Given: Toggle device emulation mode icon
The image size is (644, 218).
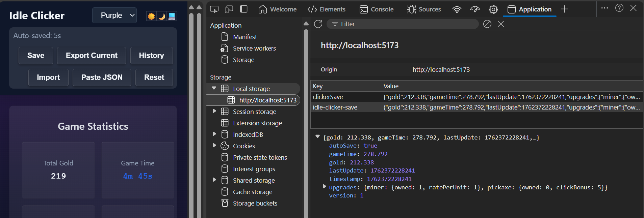Looking at the screenshot, I should pyautogui.click(x=229, y=9).
